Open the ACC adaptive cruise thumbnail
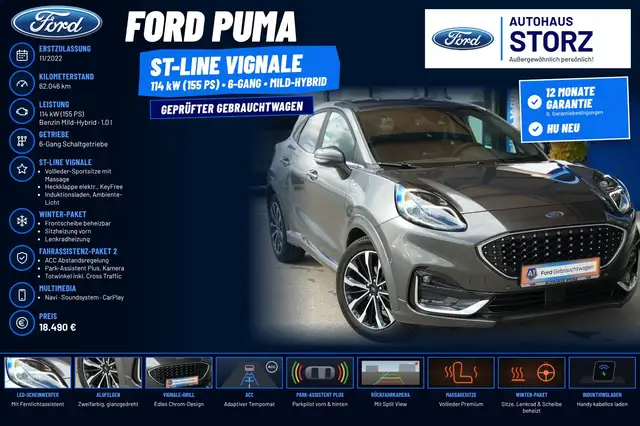Screen dimensions: 640x426 click(249, 373)
